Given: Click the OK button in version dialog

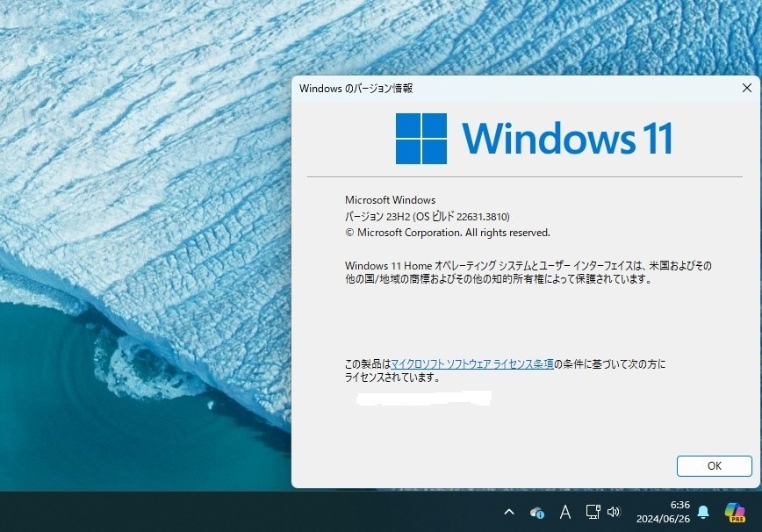Looking at the screenshot, I should 714,466.
